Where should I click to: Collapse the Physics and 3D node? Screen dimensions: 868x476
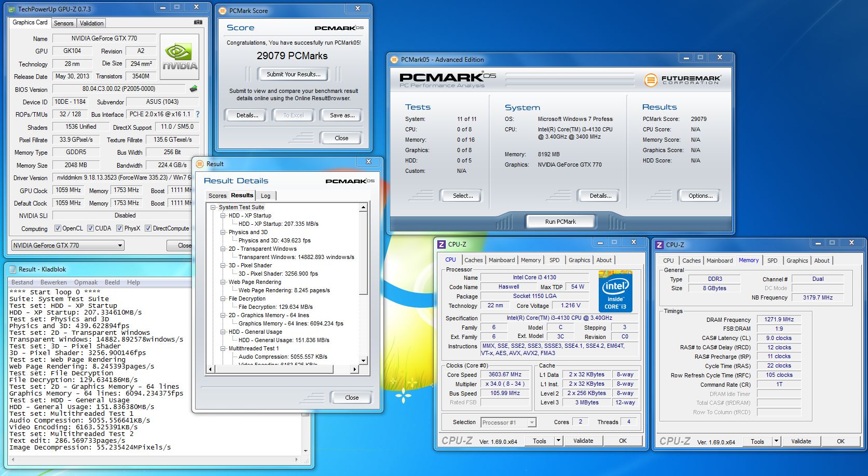(x=223, y=232)
